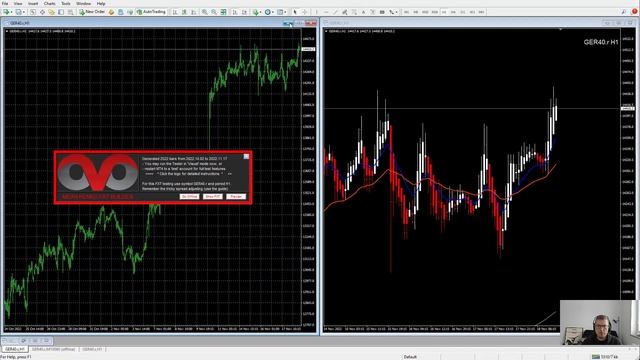The width and height of the screenshot is (640, 360).
Task: Click the red logo for detailed instructions
Action: tap(98, 173)
